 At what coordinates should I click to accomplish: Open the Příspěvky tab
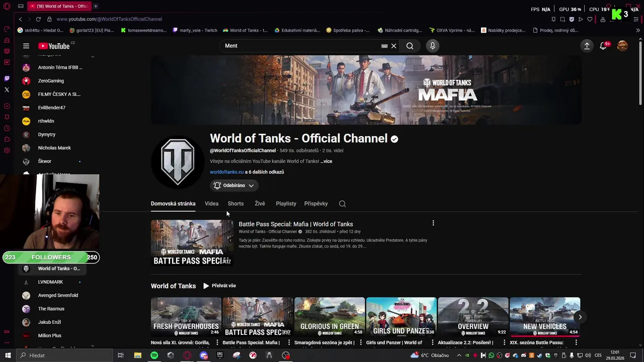click(316, 204)
